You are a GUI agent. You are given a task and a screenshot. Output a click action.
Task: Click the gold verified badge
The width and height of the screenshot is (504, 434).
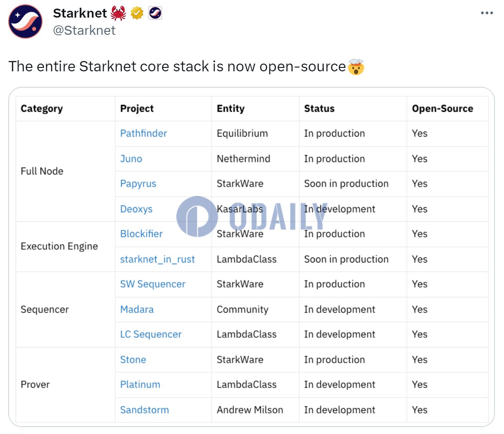(x=137, y=13)
